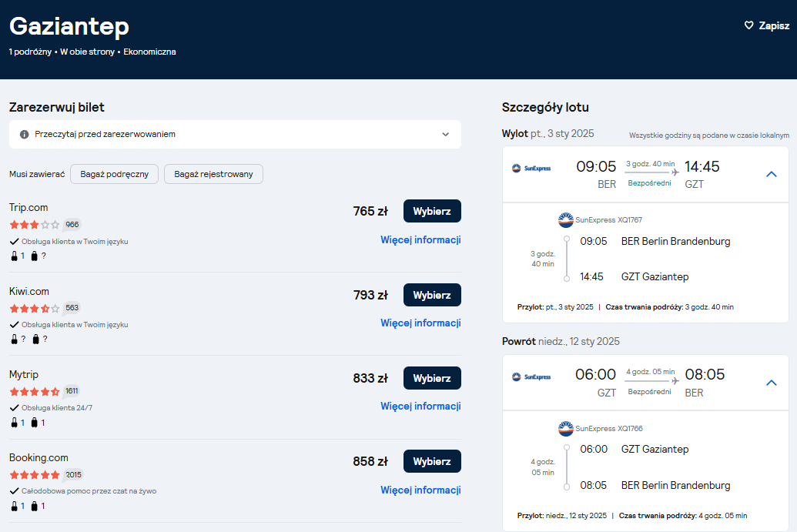
Task: Toggle the Bagaż rejestrowany filter
Action: [213, 174]
